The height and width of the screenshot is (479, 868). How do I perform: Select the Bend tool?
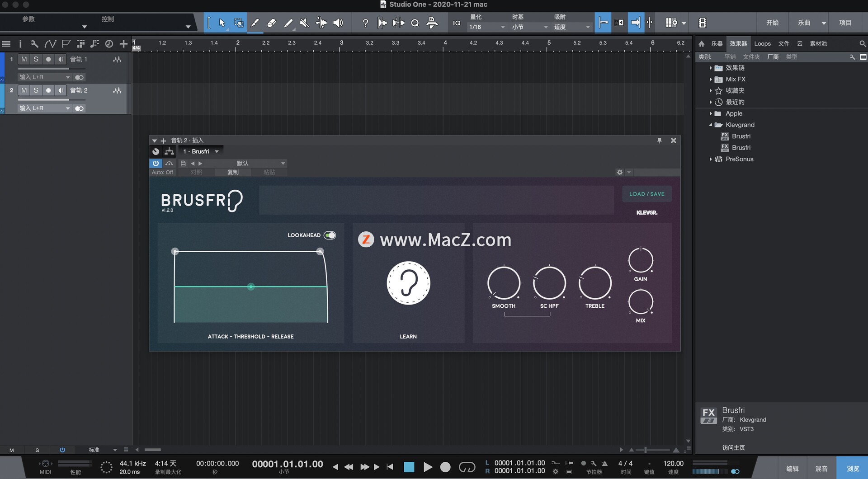(321, 23)
